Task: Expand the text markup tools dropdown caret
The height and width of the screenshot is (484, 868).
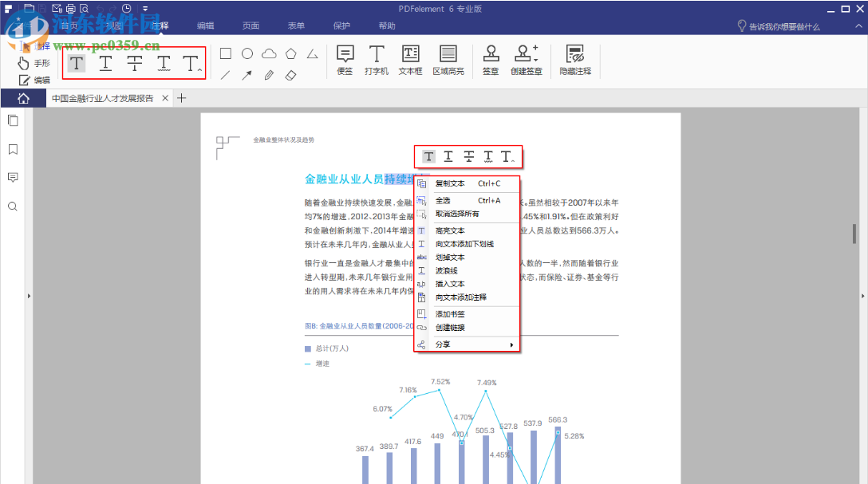Action: tap(199, 69)
